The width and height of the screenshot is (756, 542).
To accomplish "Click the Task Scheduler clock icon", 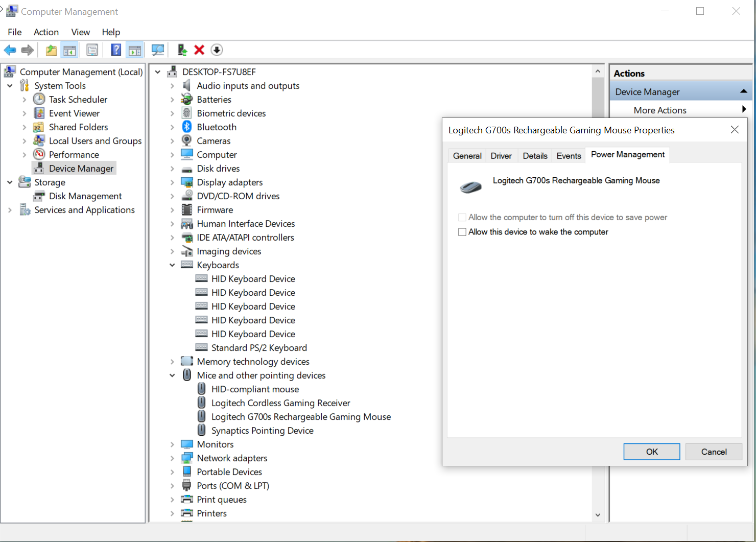I will pyautogui.click(x=39, y=99).
